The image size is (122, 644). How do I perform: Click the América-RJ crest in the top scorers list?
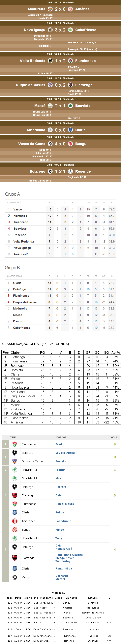coord(15,521)
